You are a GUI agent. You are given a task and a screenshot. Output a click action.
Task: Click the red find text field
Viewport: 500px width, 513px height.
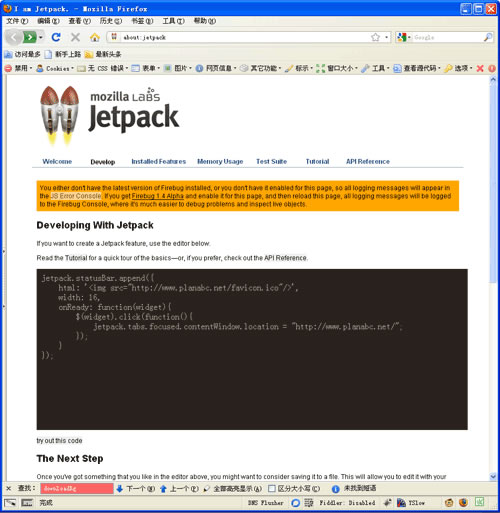click(x=77, y=489)
